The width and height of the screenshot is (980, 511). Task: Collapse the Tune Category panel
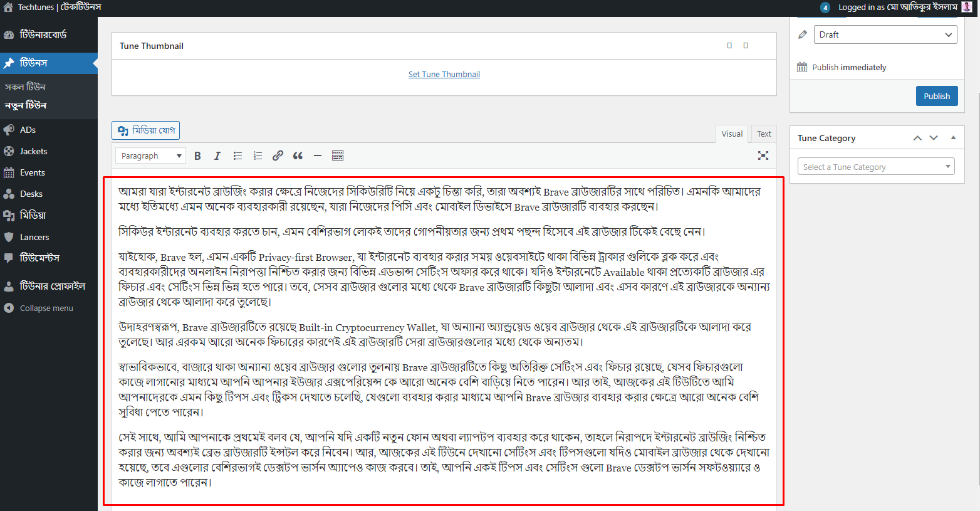[x=953, y=137]
